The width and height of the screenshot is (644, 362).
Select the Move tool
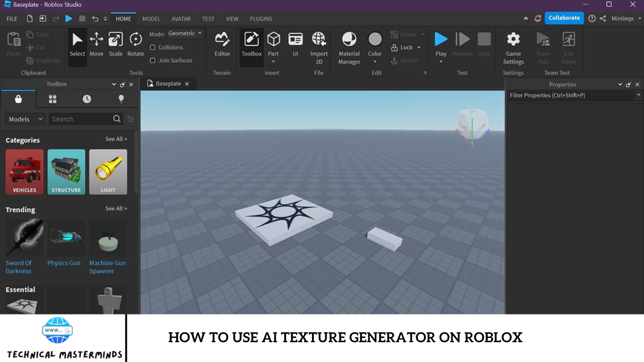96,45
